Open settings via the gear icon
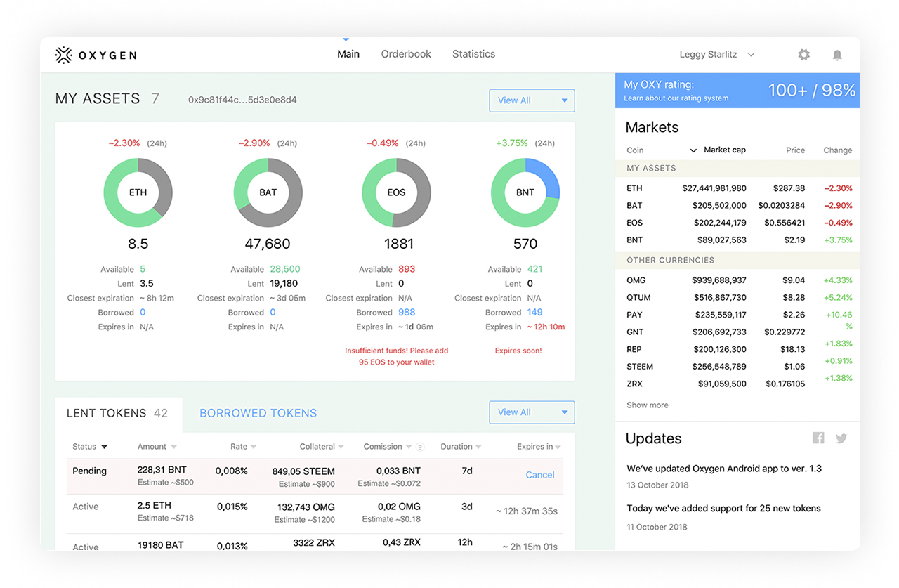This screenshot has height=588, width=899. (804, 55)
